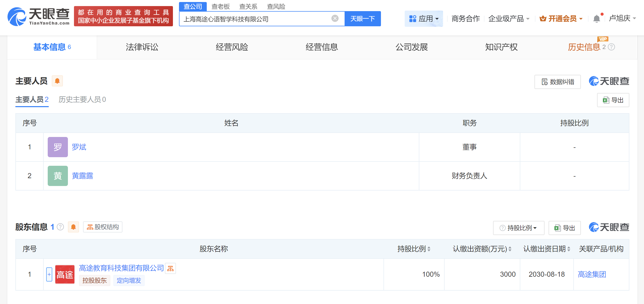Click the 董事 position cell
The width and height of the screenshot is (644, 304).
click(x=470, y=147)
